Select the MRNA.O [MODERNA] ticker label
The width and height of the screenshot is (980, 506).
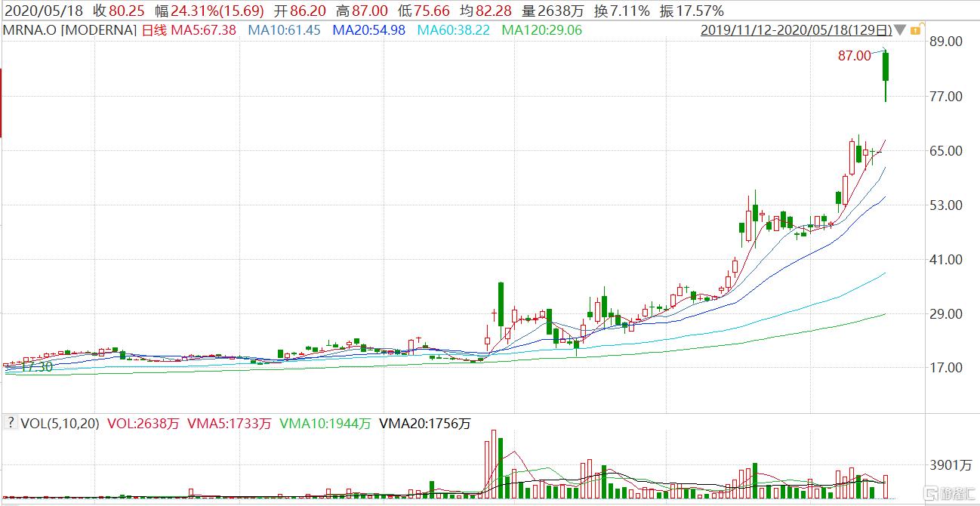point(69,30)
